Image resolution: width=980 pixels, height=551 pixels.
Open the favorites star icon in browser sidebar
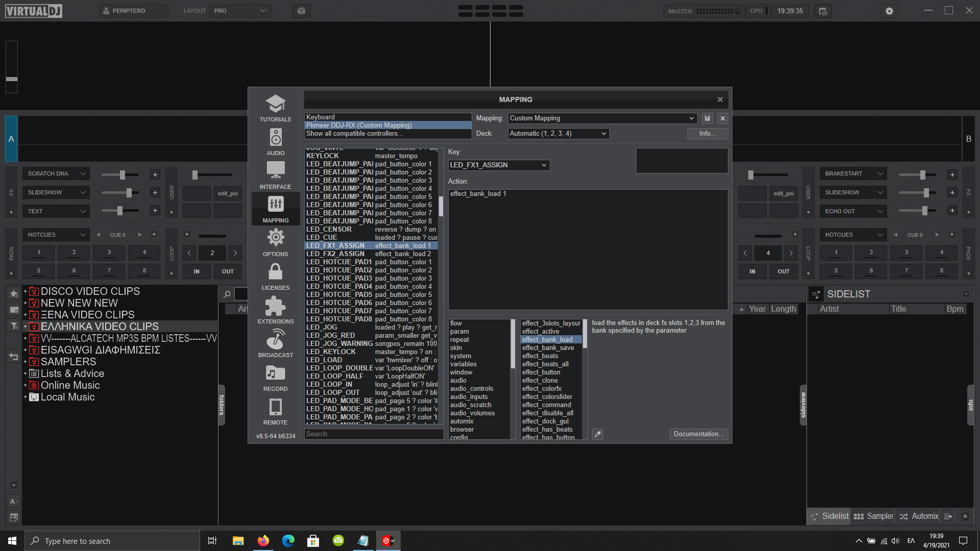coord(14,293)
